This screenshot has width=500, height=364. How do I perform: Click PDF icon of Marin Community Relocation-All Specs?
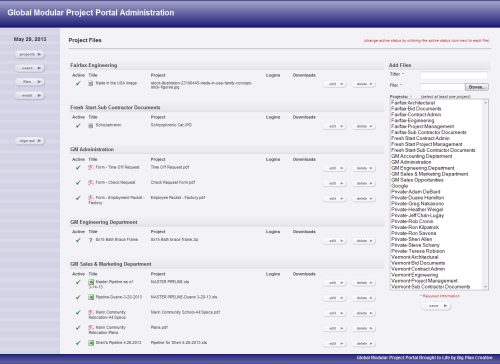point(91,312)
